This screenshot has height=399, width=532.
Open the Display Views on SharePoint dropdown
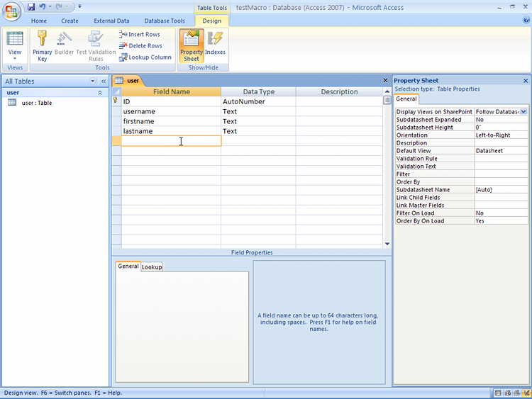point(523,111)
